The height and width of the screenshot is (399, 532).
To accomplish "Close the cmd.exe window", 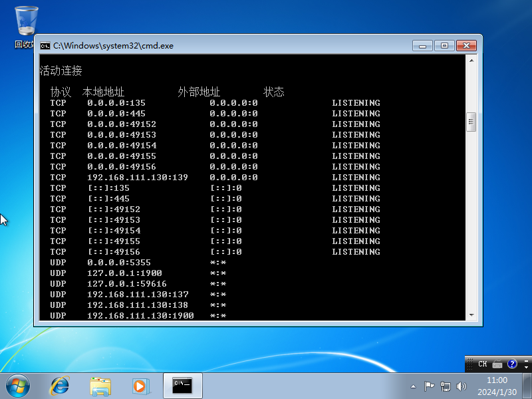I will point(467,46).
